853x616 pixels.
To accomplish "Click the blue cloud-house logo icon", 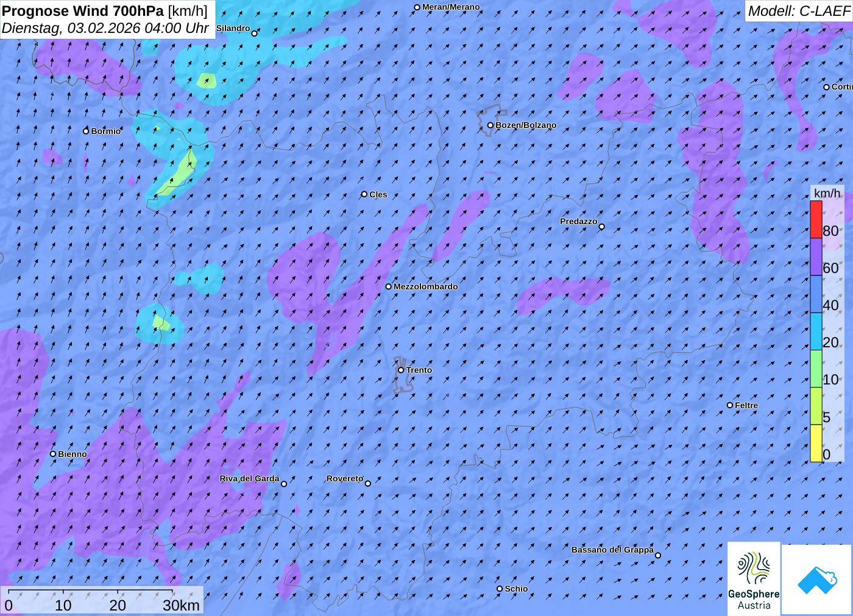I will click(x=817, y=579).
